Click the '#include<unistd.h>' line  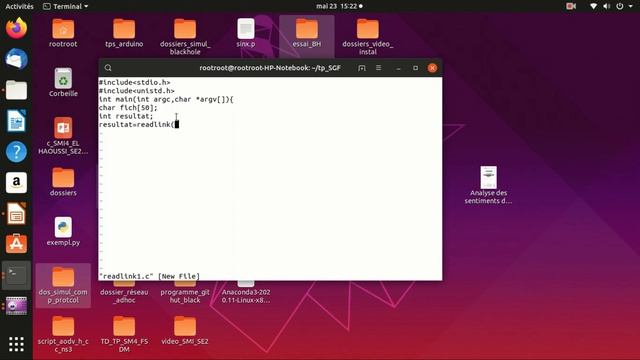tap(136, 91)
